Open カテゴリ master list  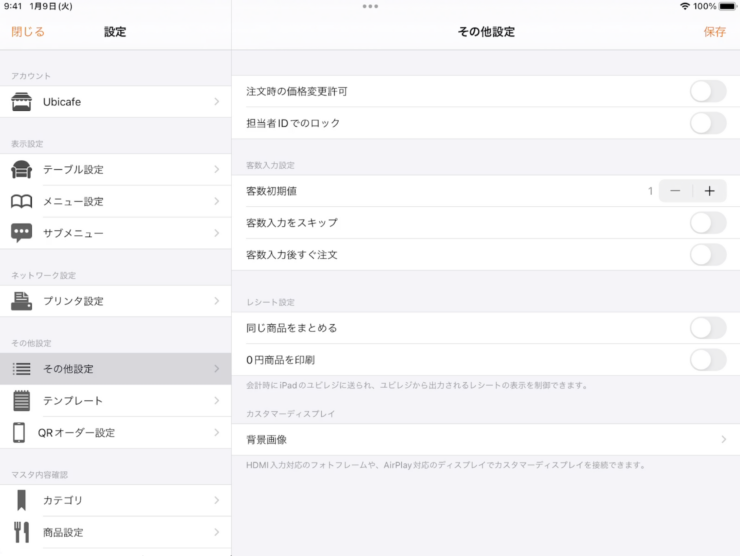pyautogui.click(x=116, y=500)
